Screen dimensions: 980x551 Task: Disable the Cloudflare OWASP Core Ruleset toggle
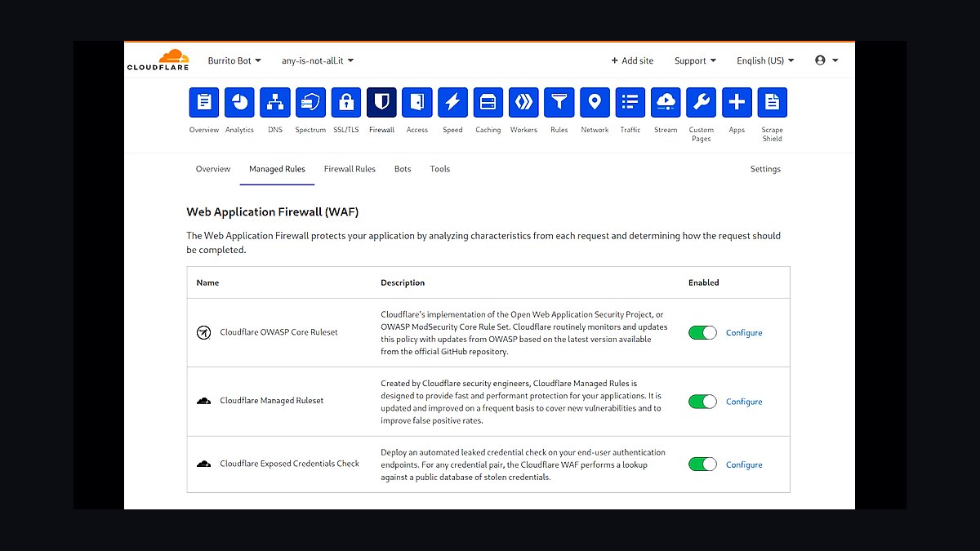[702, 332]
